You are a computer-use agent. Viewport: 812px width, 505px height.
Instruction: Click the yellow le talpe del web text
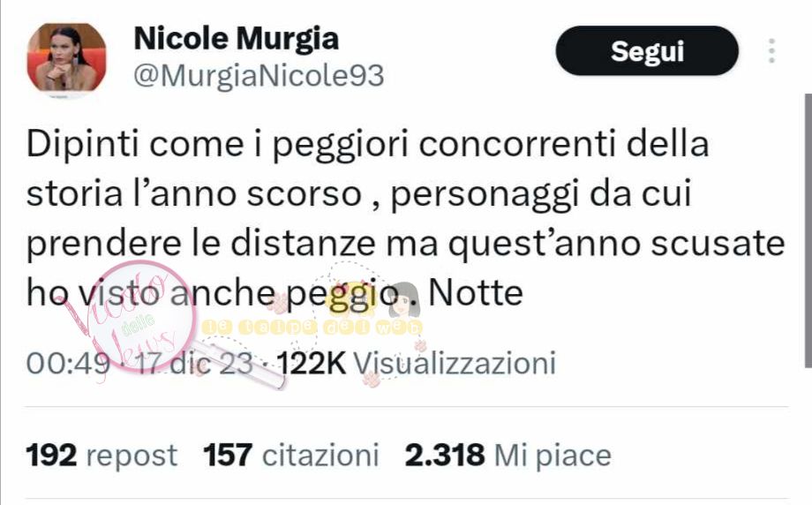point(312,328)
